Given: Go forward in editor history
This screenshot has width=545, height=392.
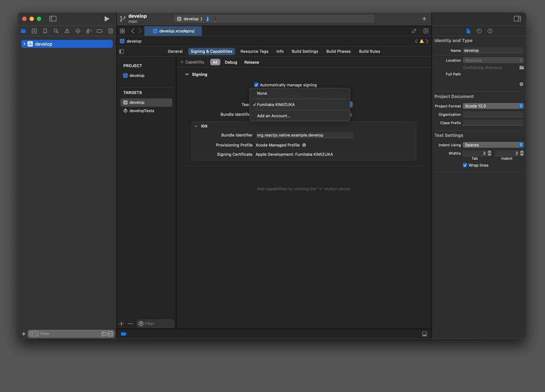Looking at the screenshot, I should click(x=140, y=31).
